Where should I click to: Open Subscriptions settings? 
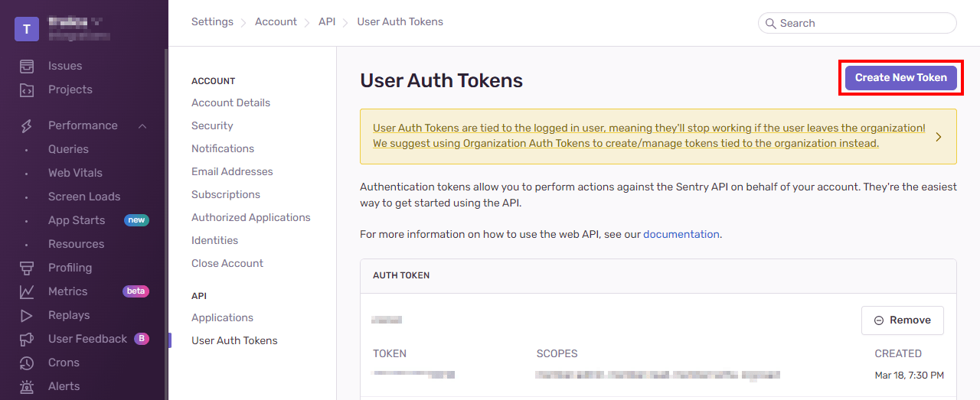[x=226, y=194]
